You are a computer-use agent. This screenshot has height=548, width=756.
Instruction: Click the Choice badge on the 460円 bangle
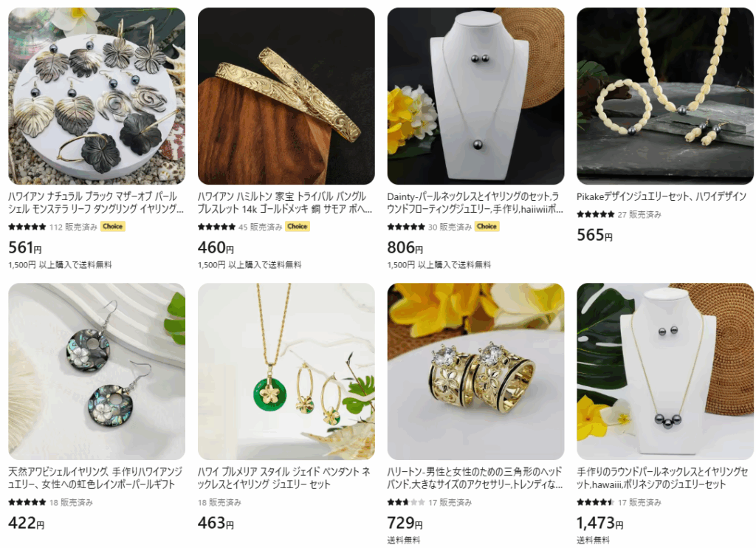pyautogui.click(x=298, y=226)
